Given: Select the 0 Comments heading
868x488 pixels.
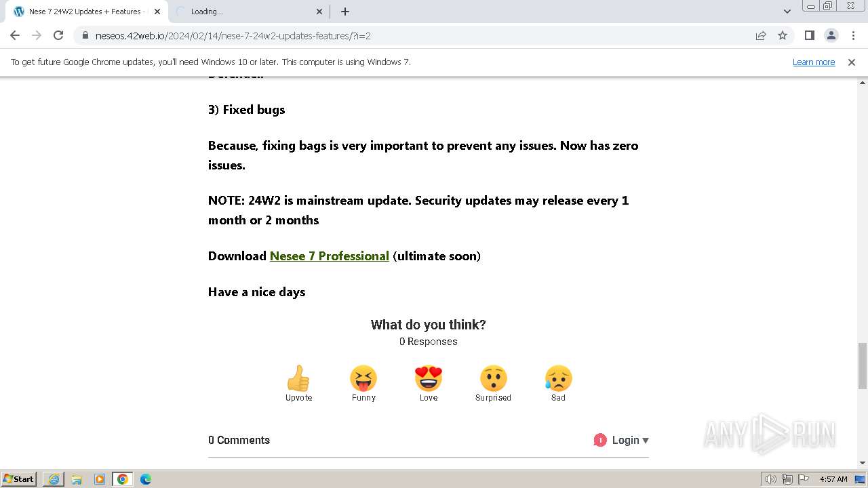Looking at the screenshot, I should pos(239,440).
